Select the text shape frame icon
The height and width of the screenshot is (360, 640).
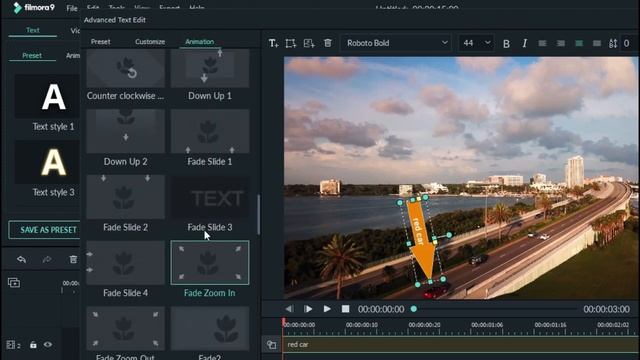click(x=291, y=43)
